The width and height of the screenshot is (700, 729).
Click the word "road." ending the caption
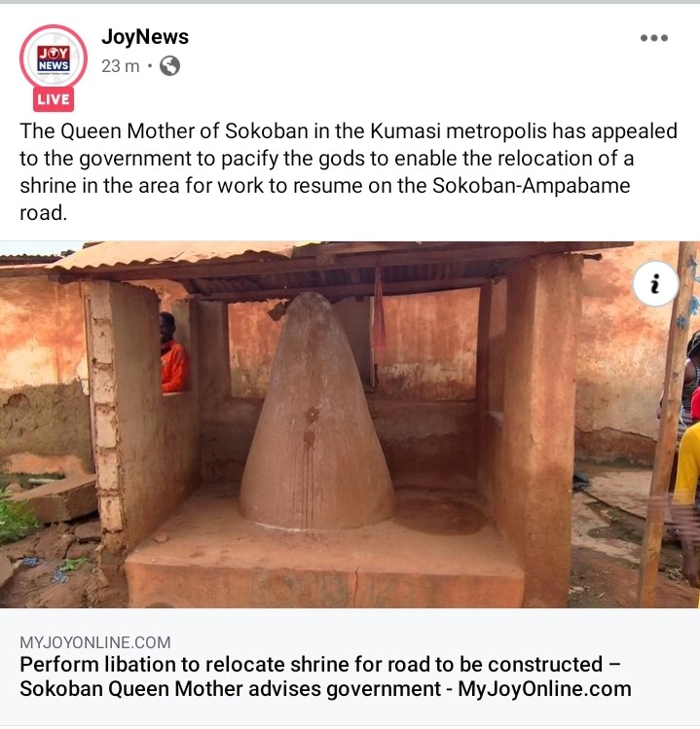click(x=43, y=213)
